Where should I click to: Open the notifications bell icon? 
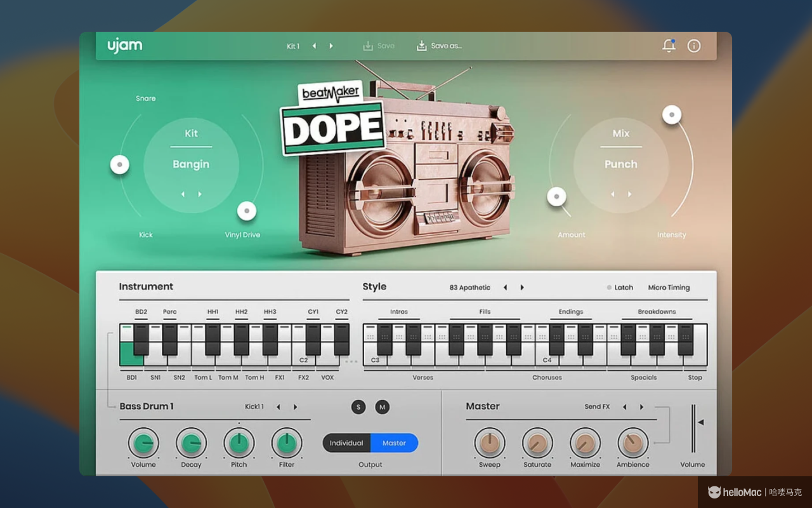[669, 46]
